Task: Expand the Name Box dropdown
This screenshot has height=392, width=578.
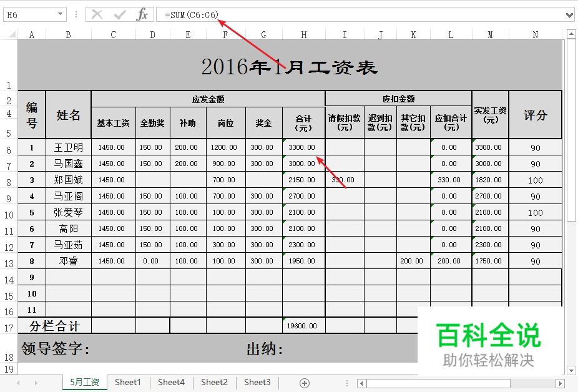Action: [x=60, y=14]
